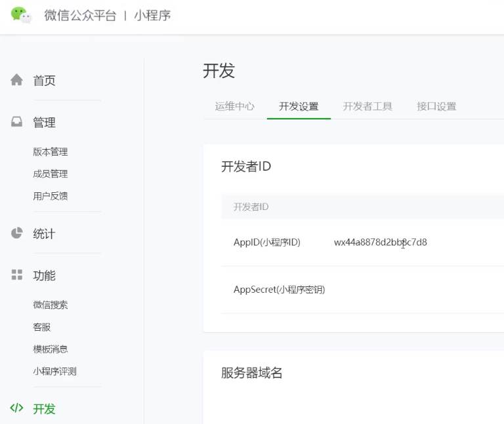
Task: Click the AppID(小程序ID) label
Action: pyautogui.click(x=267, y=242)
